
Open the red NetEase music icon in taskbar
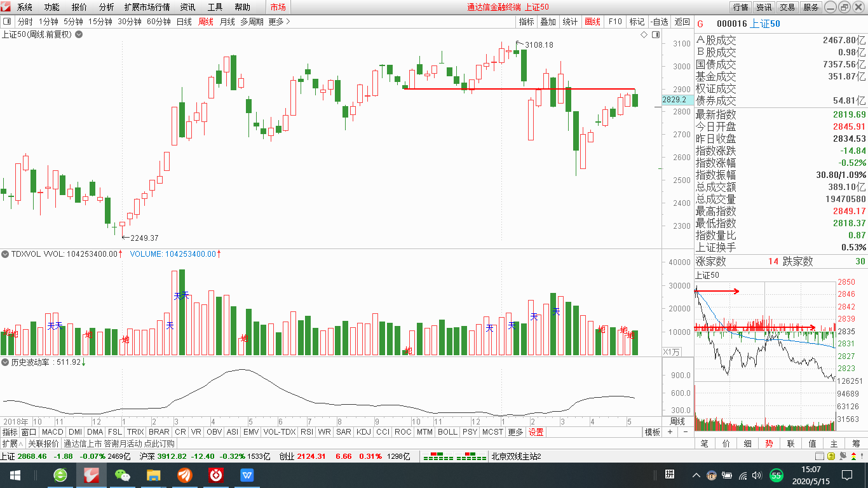tap(215, 475)
